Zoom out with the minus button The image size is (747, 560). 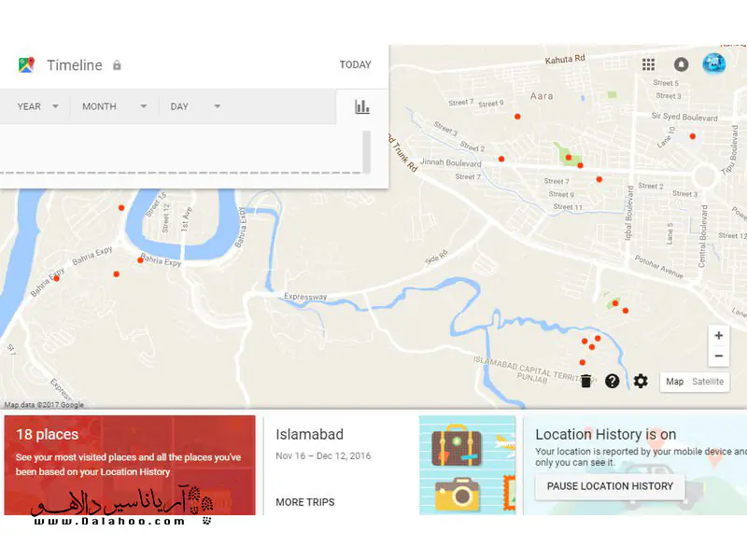click(719, 357)
